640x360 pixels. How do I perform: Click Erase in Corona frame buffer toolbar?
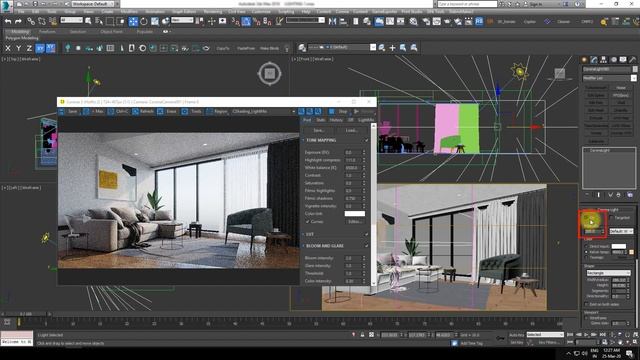167,111
